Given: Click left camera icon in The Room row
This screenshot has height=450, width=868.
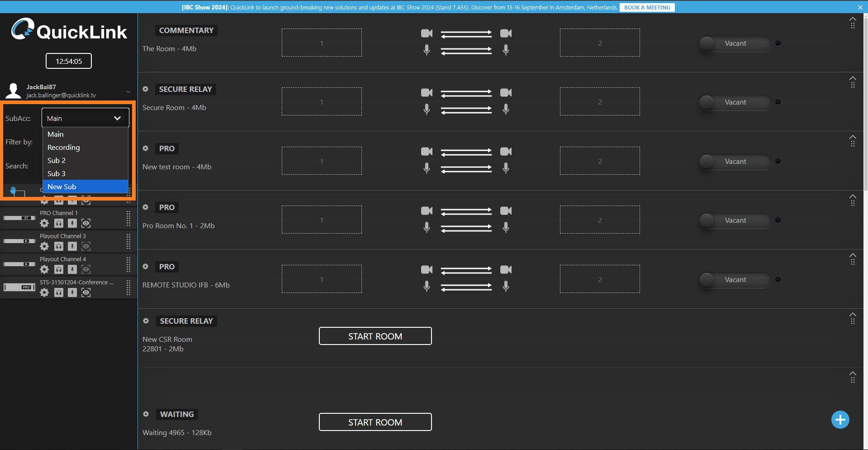Looking at the screenshot, I should pyautogui.click(x=427, y=34).
